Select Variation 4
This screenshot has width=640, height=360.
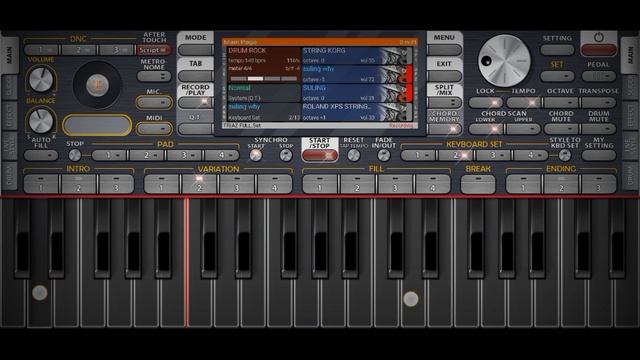274,184
